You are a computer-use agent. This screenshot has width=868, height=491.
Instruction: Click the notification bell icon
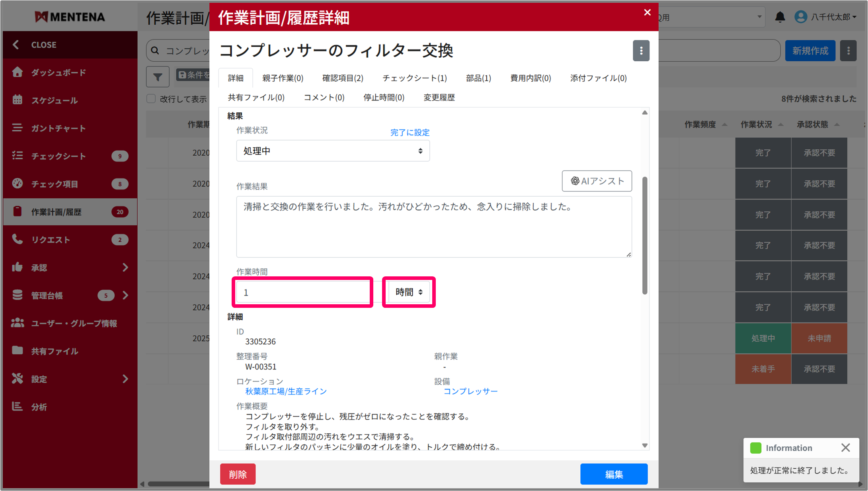[780, 17]
